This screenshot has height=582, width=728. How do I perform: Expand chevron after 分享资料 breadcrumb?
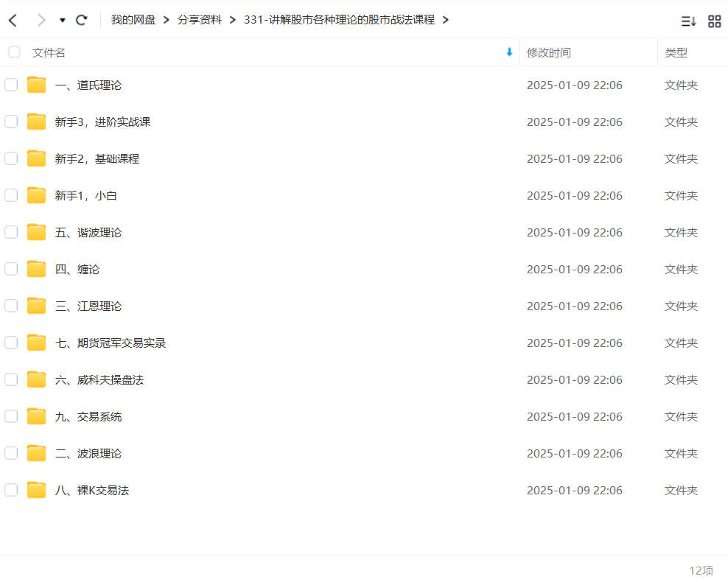point(233,20)
